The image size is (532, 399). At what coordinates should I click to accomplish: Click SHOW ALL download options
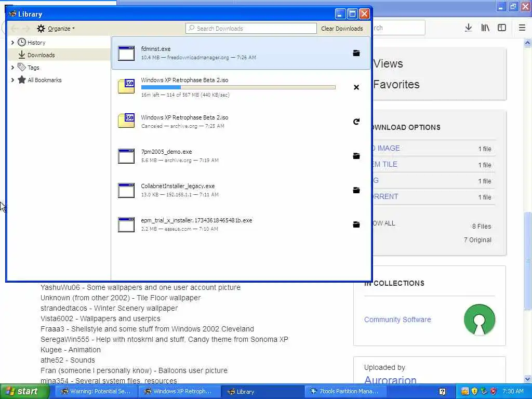(384, 223)
